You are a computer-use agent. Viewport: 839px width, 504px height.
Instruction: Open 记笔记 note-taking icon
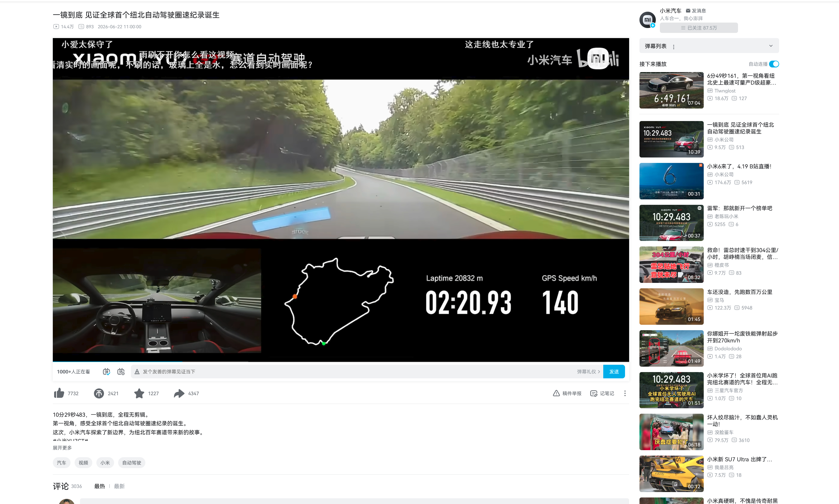[594, 393]
